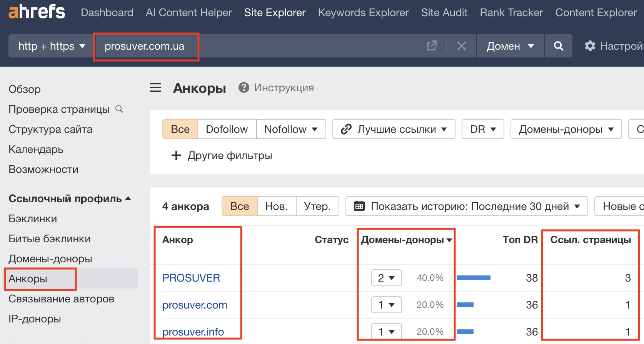
Task: Click the Инструкция question mark icon
Action: [244, 87]
